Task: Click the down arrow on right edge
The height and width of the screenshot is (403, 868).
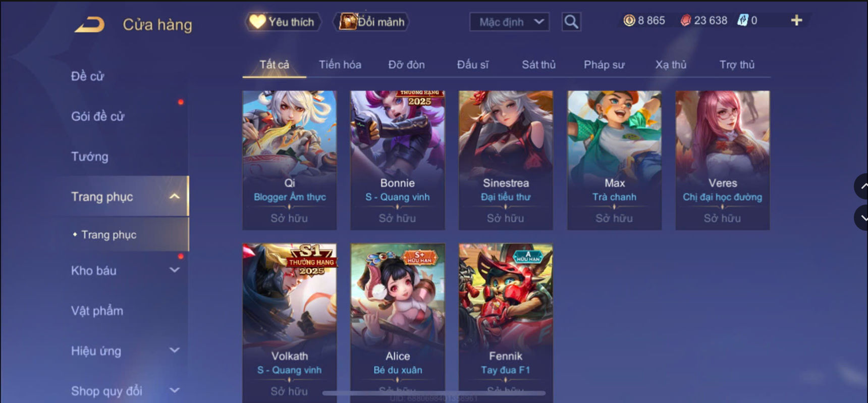Action: pyautogui.click(x=861, y=218)
